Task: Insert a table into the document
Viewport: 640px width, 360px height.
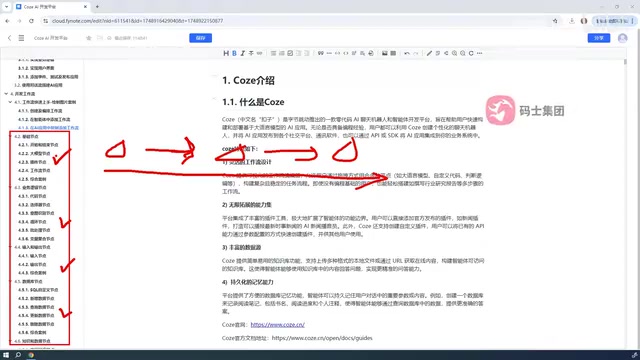Action: pos(393,53)
